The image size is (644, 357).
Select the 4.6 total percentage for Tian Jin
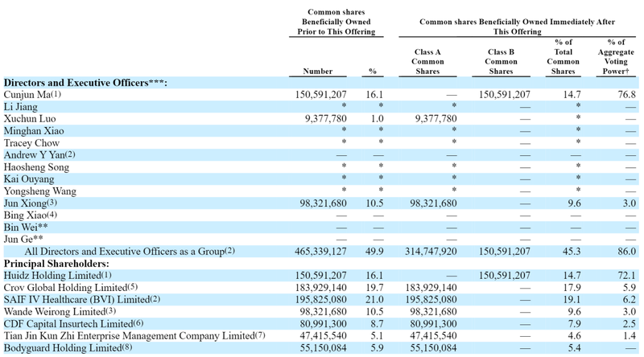coord(574,335)
